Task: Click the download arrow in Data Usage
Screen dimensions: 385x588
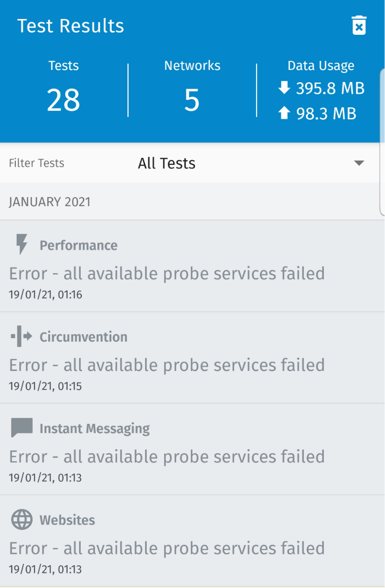Action: click(284, 88)
